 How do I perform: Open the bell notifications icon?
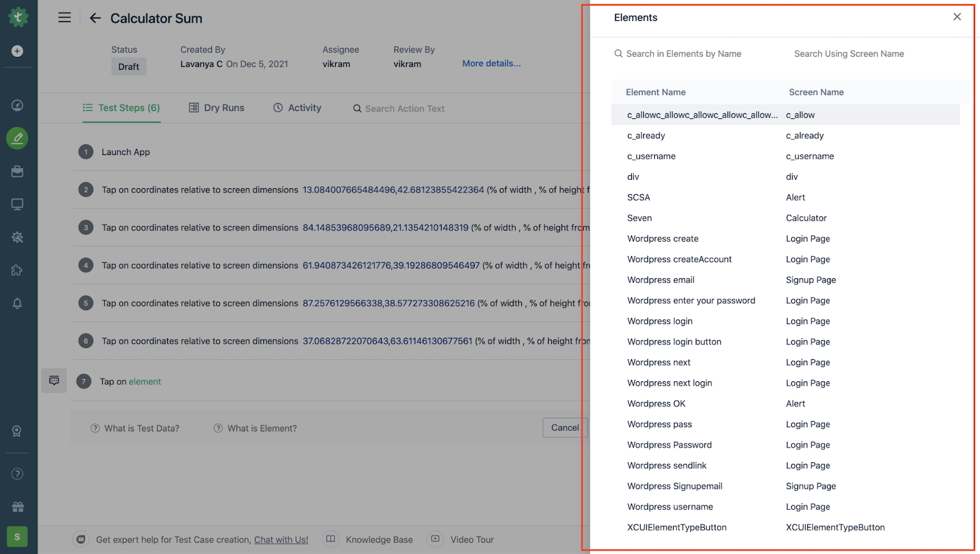(18, 303)
